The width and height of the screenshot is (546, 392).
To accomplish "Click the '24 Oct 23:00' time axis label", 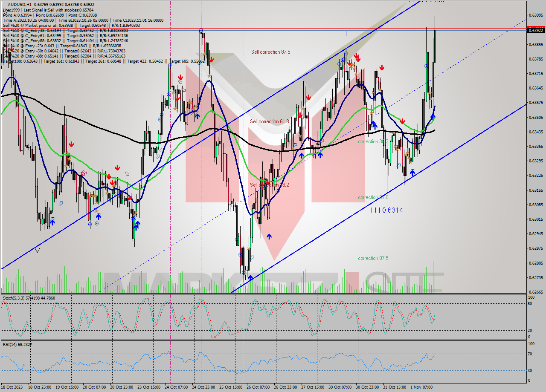I will point(203,387).
